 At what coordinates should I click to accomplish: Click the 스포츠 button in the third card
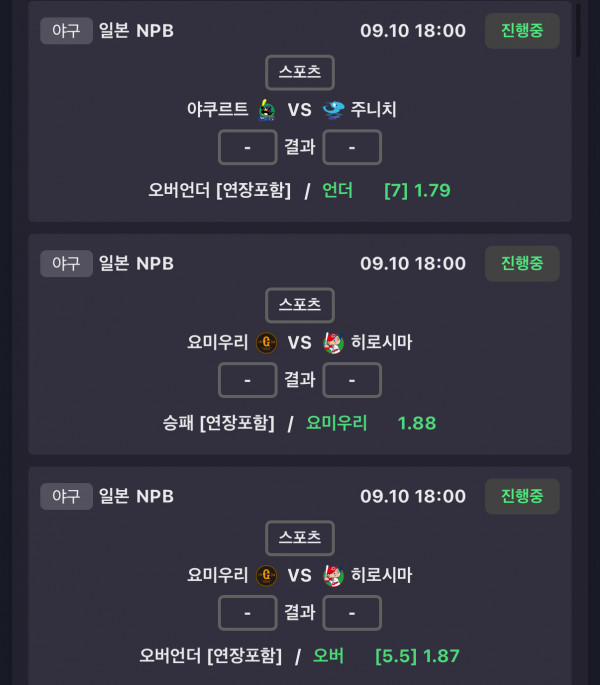coord(300,538)
